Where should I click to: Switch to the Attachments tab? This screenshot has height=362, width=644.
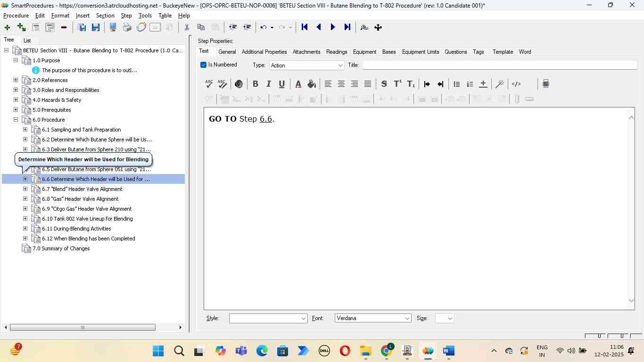(x=306, y=52)
